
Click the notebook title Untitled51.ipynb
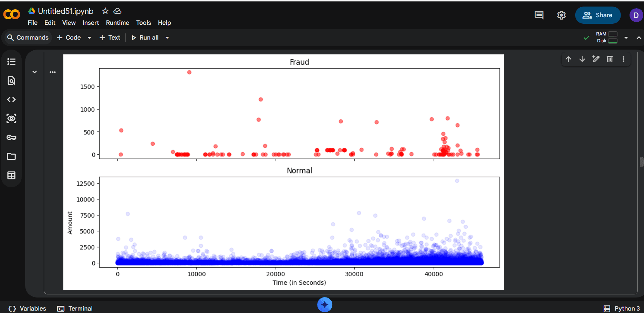point(65,11)
